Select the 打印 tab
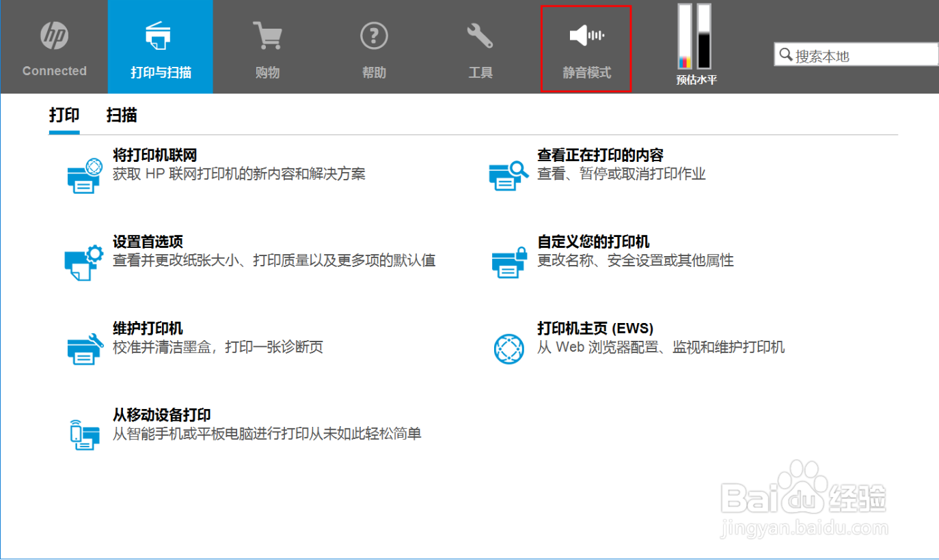The height and width of the screenshot is (560, 939). coord(64,115)
